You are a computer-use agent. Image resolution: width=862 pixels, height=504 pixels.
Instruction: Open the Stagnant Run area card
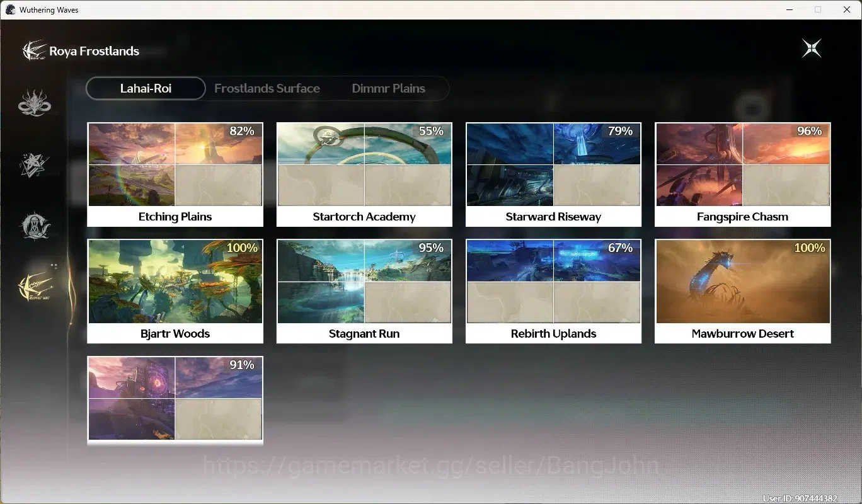(364, 291)
